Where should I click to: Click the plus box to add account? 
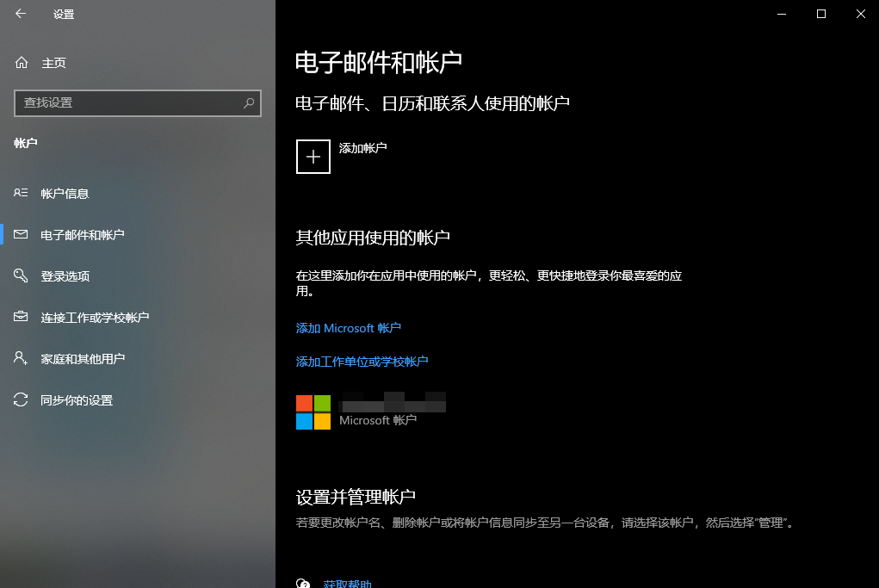313,157
